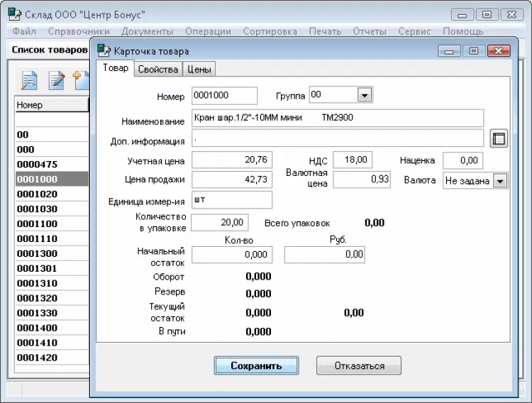This screenshot has height=403, width=532.
Task: Click the Склад app icon in title bar
Action: [x=14, y=14]
